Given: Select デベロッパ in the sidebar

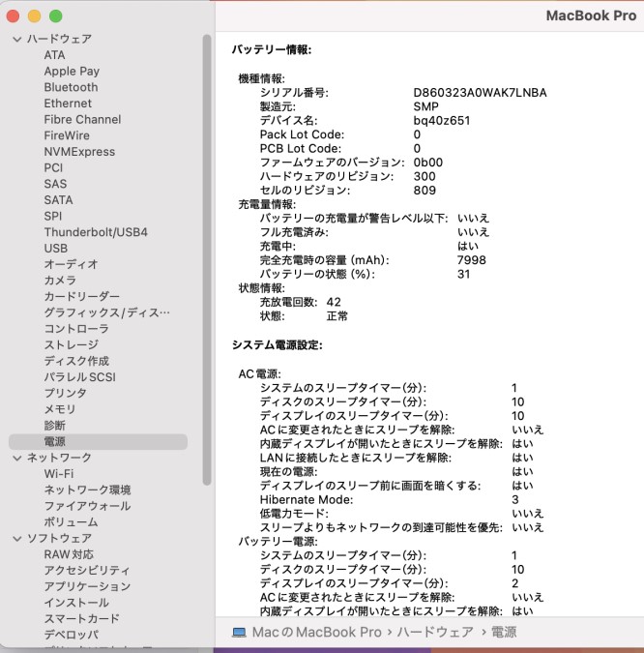Looking at the screenshot, I should click(72, 635).
